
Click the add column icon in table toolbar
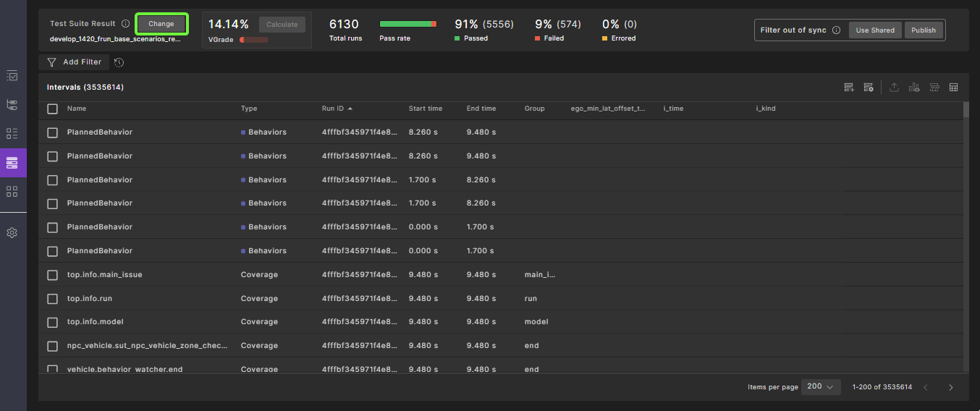(x=849, y=88)
